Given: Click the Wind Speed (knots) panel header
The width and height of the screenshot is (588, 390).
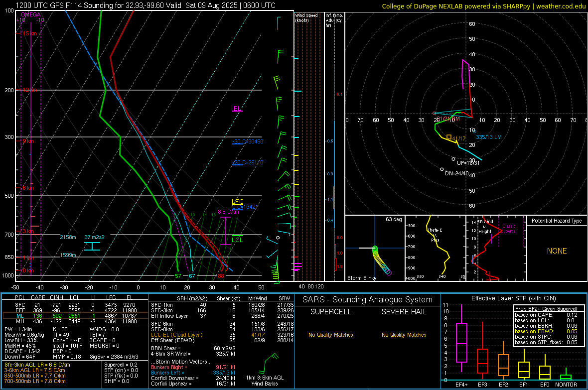Looking at the screenshot, I should 306,17.
